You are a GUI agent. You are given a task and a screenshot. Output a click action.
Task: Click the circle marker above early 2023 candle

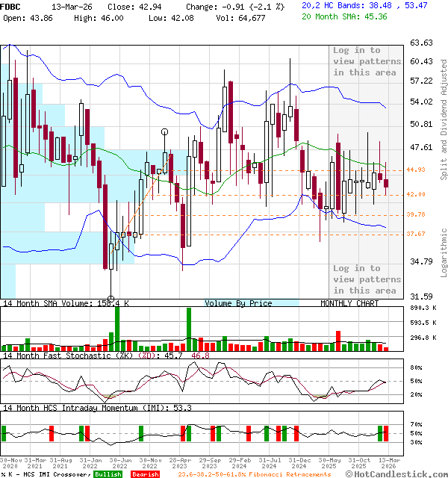(x=165, y=131)
